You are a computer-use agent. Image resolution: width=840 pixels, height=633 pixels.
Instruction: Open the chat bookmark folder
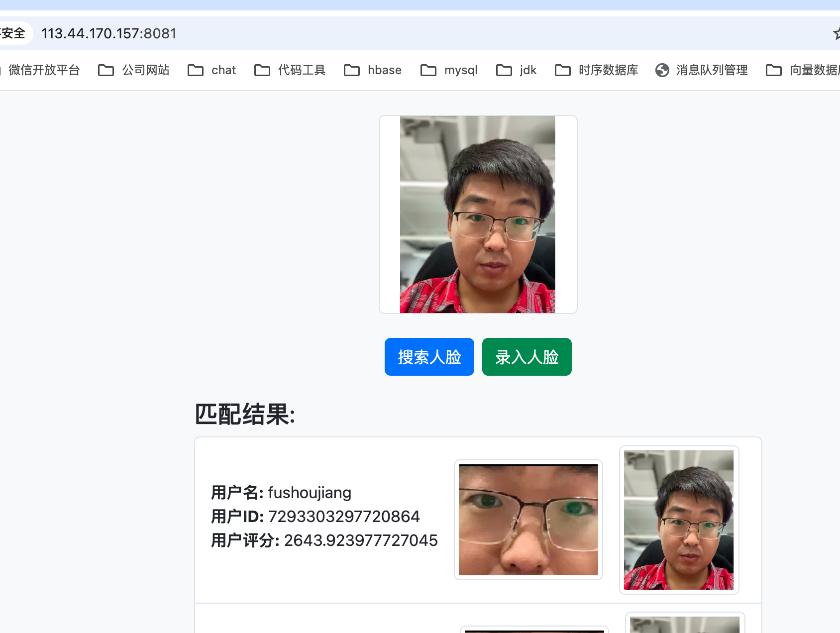[x=211, y=70]
